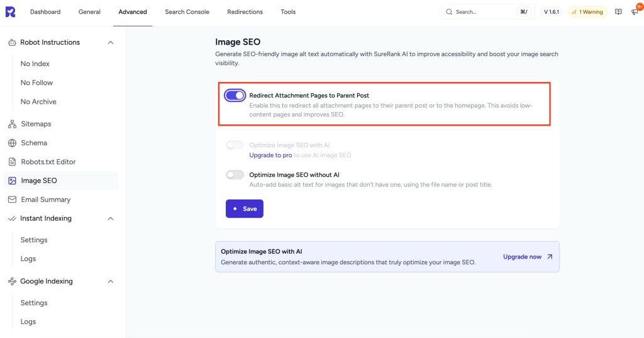Open No Archive in sidebar

[38, 101]
